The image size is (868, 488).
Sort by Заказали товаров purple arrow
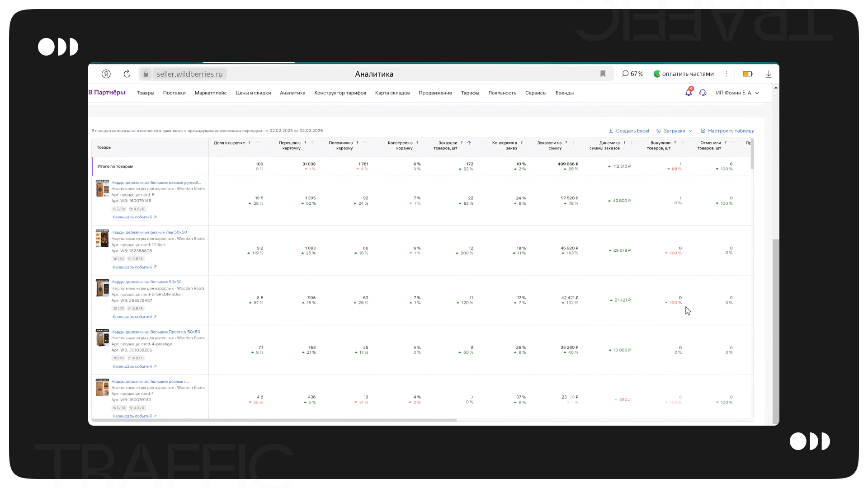pyautogui.click(x=469, y=143)
